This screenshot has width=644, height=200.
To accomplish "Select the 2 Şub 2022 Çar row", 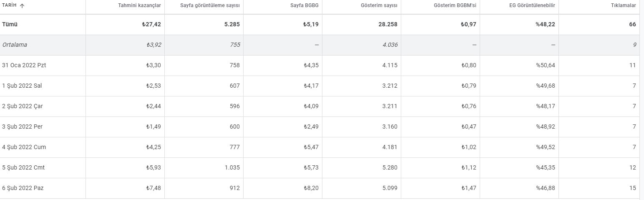I will tap(320, 106).
